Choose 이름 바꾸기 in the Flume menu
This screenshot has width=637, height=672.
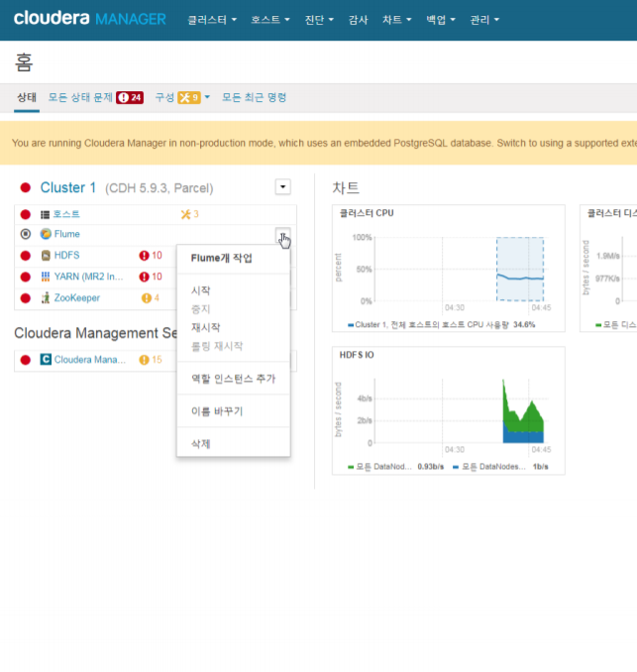coord(217,411)
